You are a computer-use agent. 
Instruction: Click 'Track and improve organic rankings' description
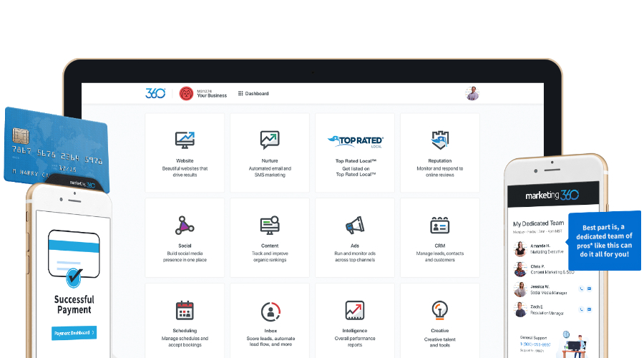click(x=270, y=257)
